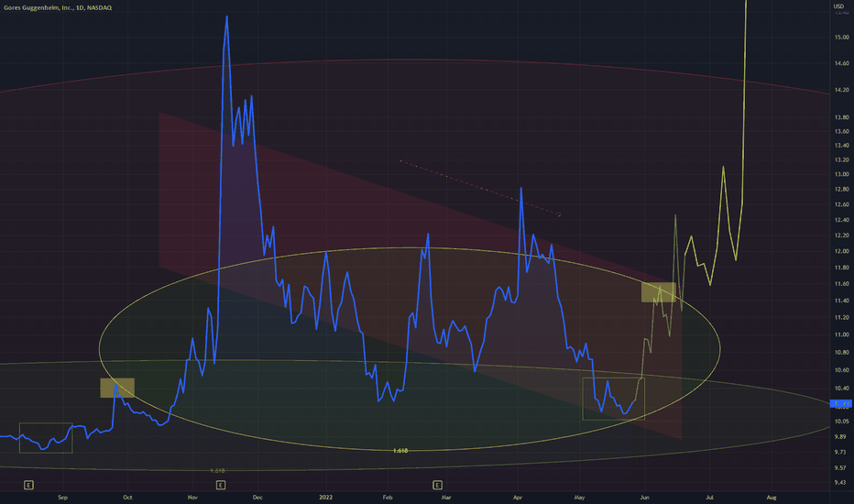
Task: Click the 11.40 price axis label
Action: pos(841,301)
